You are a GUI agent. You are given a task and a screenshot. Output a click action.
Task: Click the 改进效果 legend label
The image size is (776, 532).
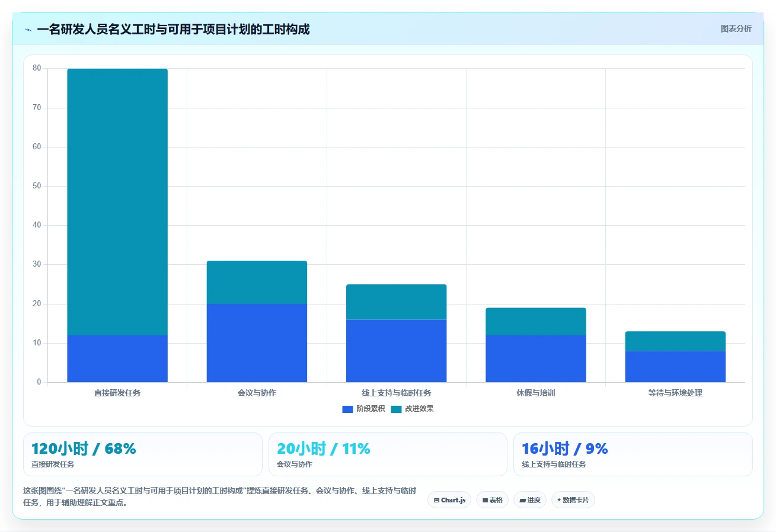(x=419, y=409)
